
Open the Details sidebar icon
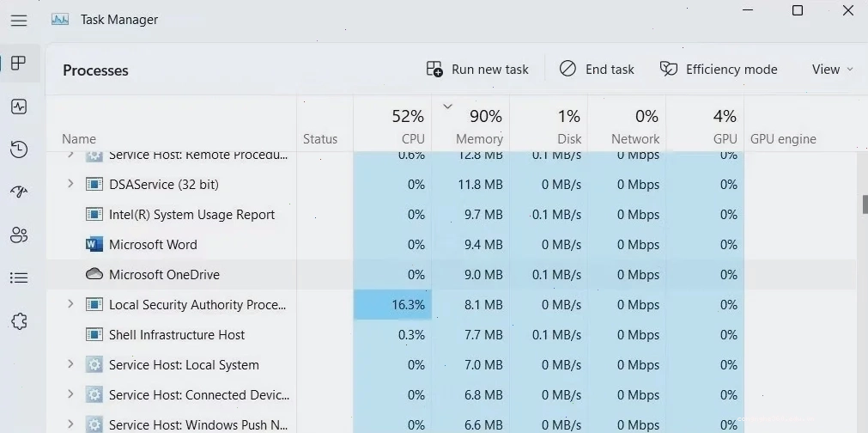pos(19,278)
